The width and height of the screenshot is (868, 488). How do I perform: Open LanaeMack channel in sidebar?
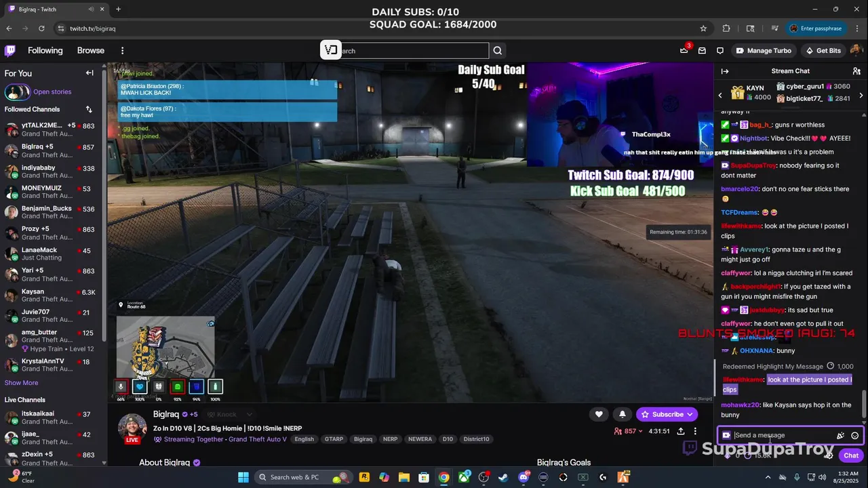coord(52,254)
